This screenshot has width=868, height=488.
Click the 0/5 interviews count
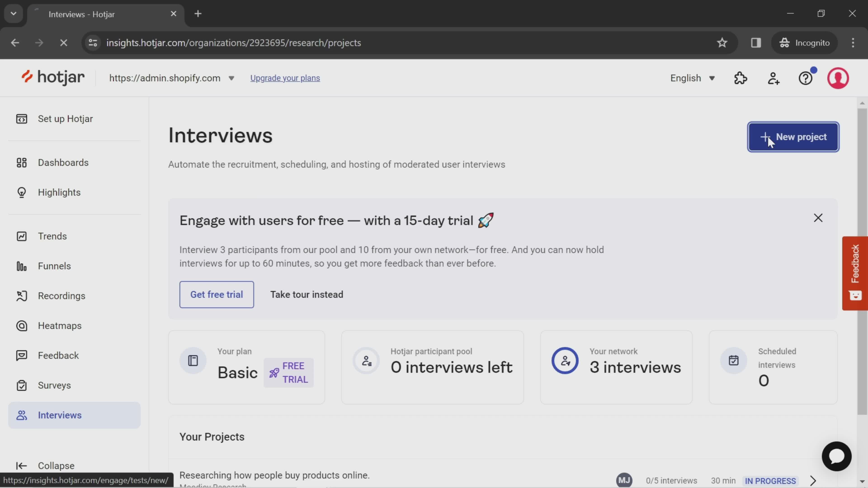[671, 481]
